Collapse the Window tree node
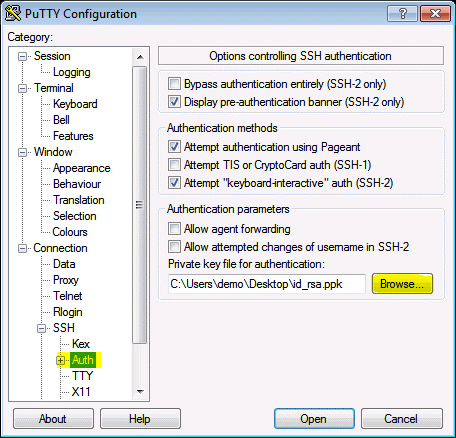The height and width of the screenshot is (438, 456). 22,152
